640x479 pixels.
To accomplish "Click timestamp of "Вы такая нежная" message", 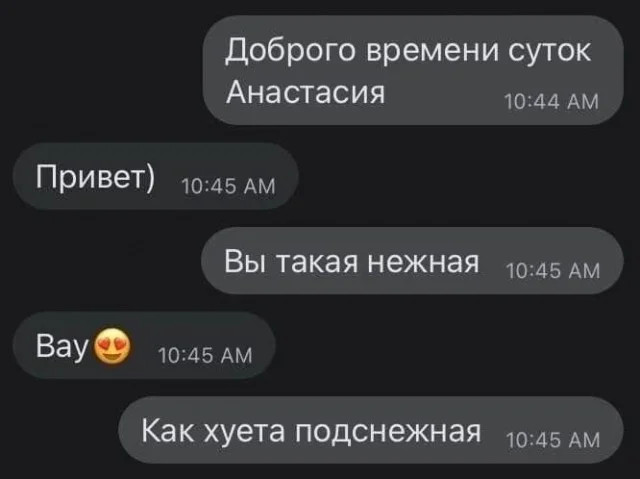I will [x=553, y=271].
